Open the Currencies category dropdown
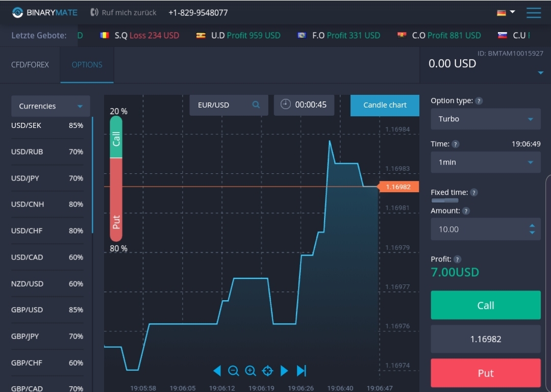 point(51,106)
